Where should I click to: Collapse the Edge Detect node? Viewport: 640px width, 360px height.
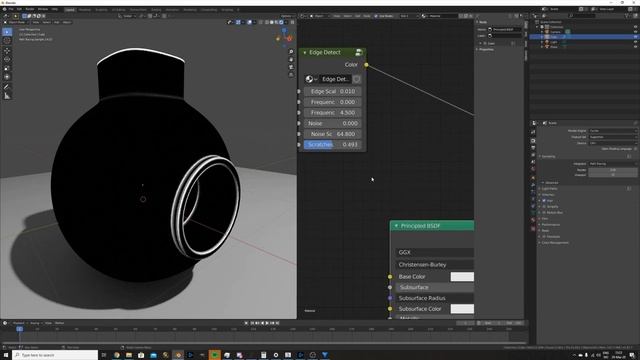coord(304,53)
